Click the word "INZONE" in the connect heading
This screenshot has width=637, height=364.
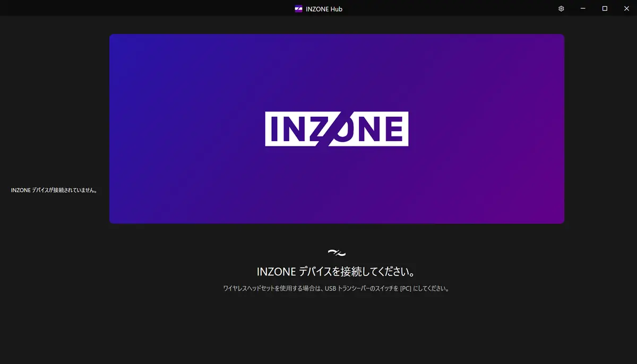coord(276,271)
